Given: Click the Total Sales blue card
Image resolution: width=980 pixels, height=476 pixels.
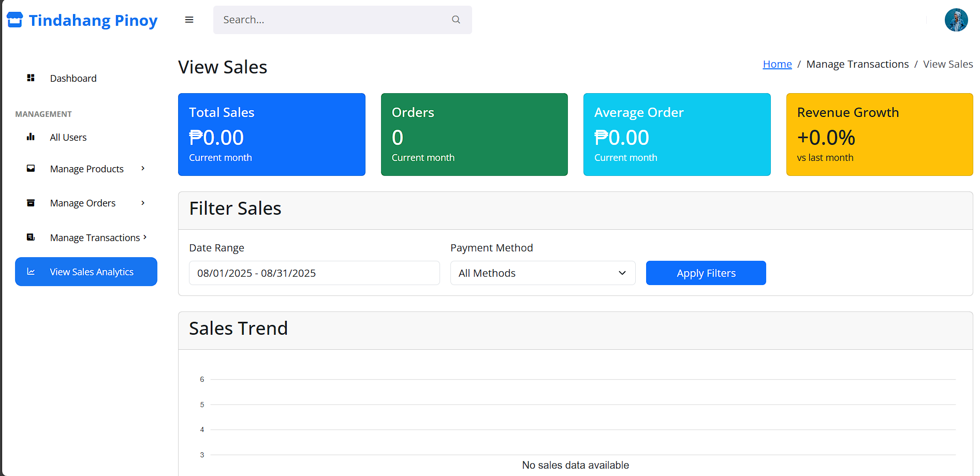Looking at the screenshot, I should coord(271,134).
